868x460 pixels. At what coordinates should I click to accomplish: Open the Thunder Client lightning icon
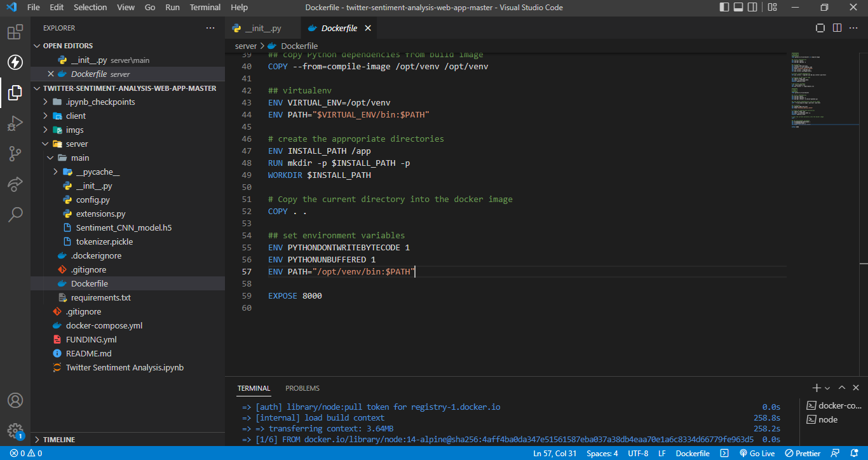click(15, 62)
